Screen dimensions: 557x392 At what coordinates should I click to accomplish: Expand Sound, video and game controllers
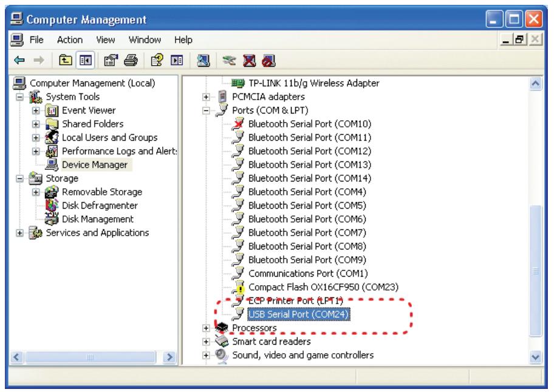[206, 355]
